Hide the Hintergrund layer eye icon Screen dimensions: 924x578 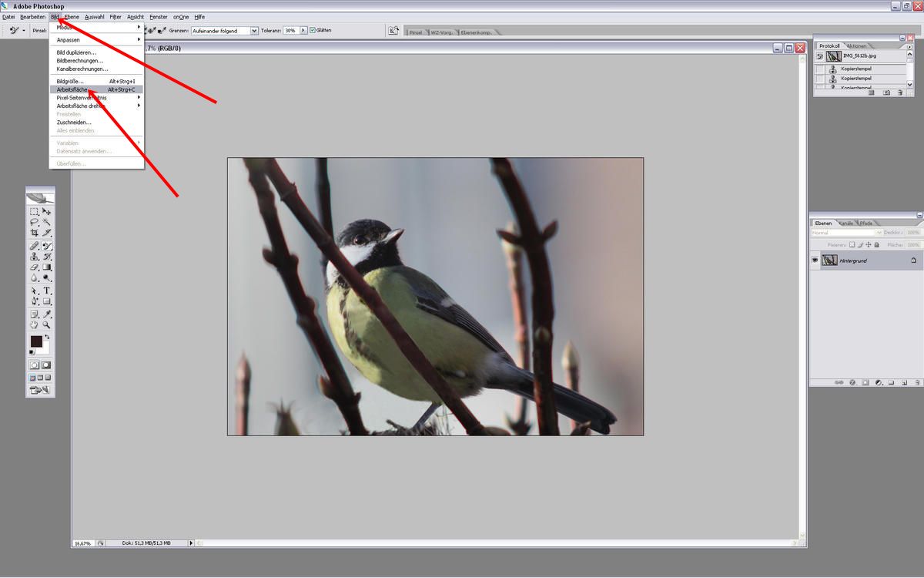pyautogui.click(x=815, y=260)
